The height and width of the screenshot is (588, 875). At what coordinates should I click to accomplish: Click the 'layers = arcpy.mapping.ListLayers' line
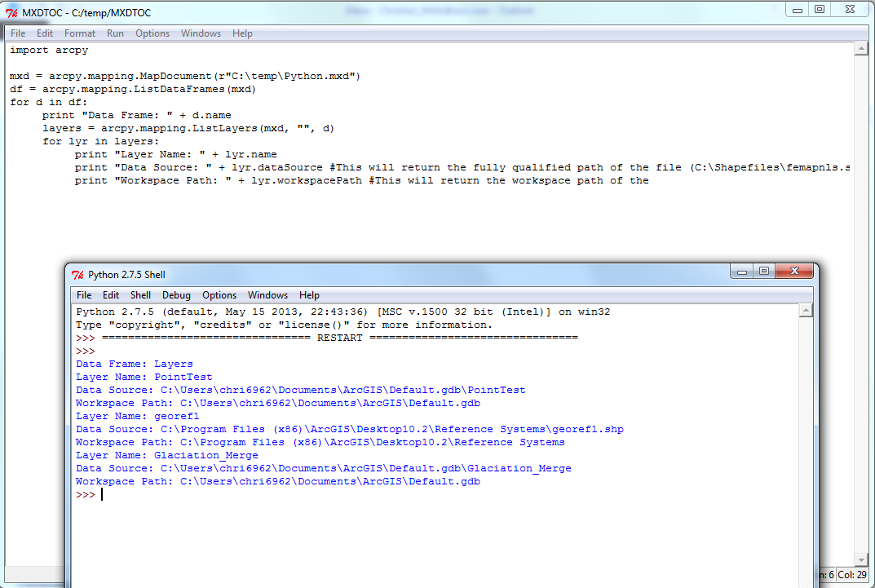pyautogui.click(x=188, y=128)
